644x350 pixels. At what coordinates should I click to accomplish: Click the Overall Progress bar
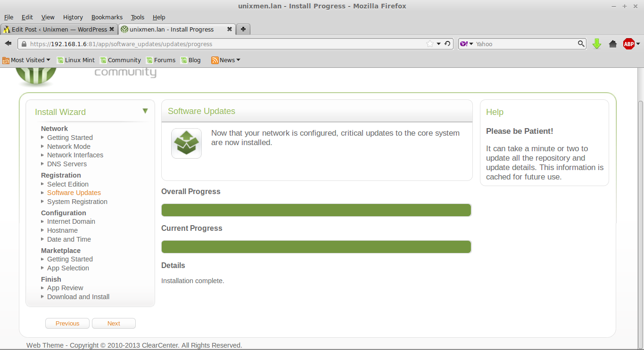tap(316, 210)
